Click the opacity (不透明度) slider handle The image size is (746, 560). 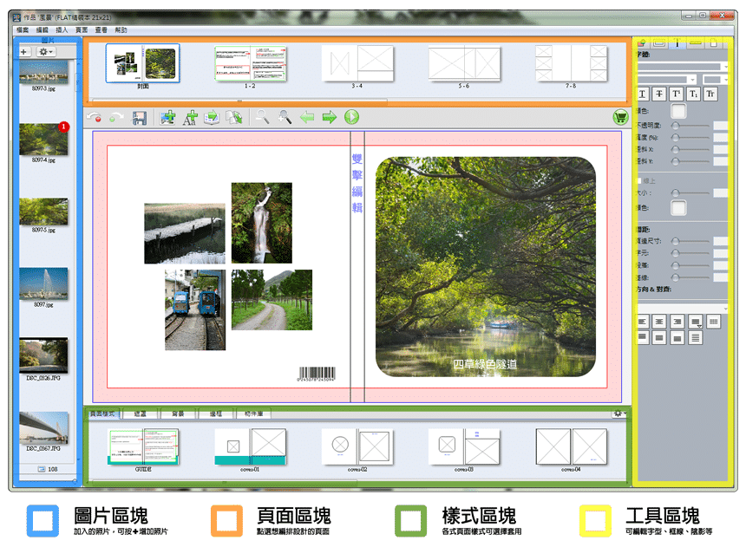(x=675, y=126)
